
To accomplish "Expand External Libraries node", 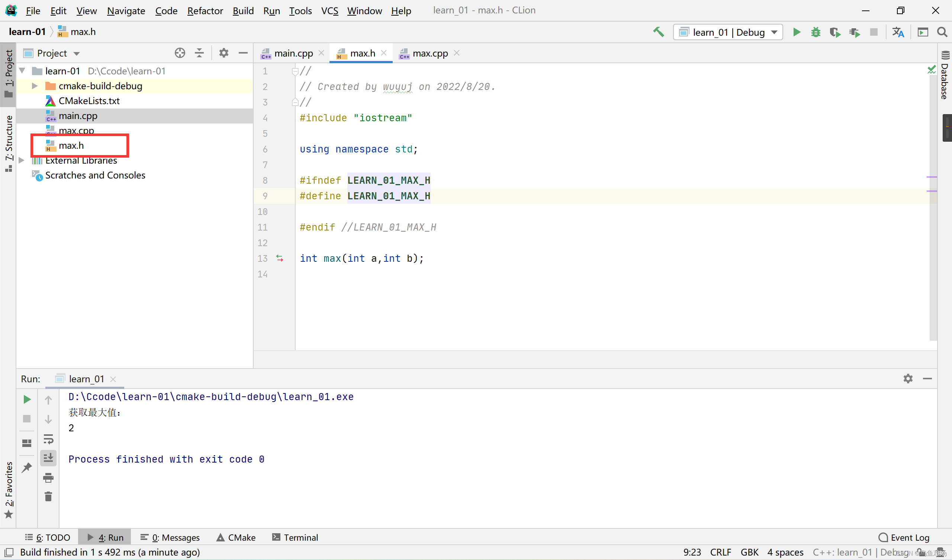I will (x=22, y=160).
